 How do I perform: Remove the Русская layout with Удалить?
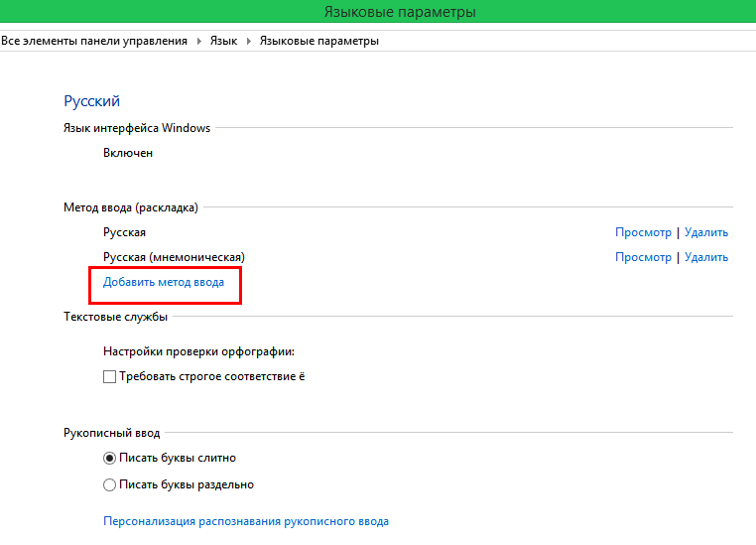(706, 232)
